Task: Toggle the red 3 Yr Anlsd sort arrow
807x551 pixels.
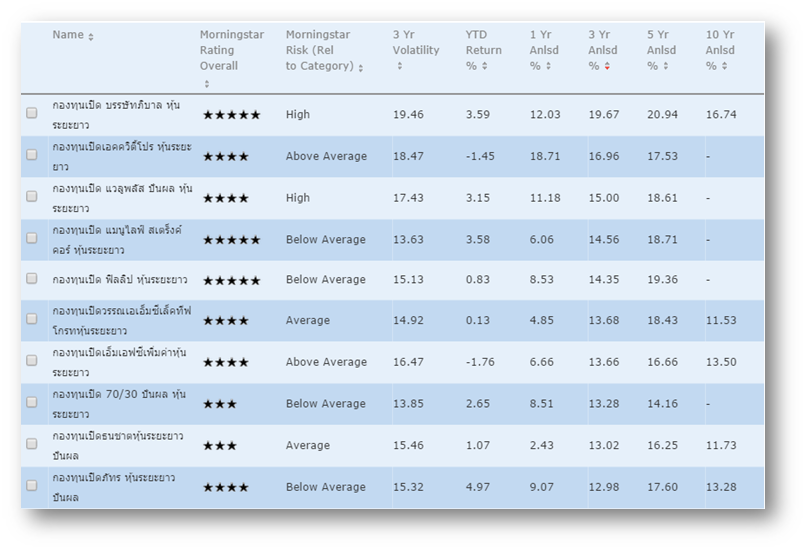Action: pos(607,67)
